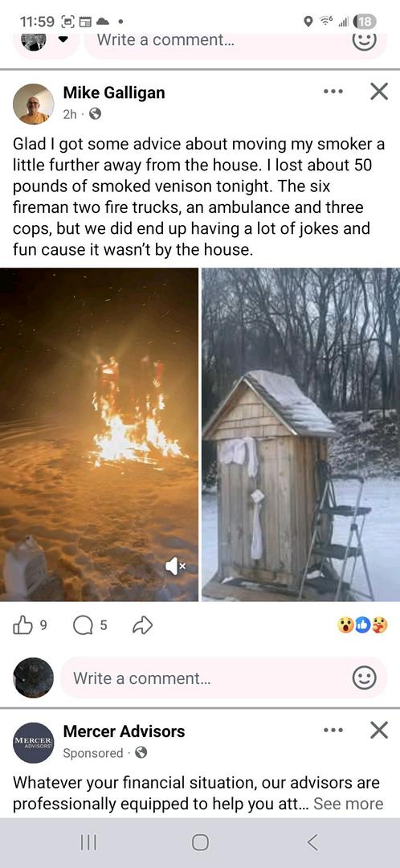Unmute the burning smoker video
The image size is (400, 868).
click(x=175, y=566)
